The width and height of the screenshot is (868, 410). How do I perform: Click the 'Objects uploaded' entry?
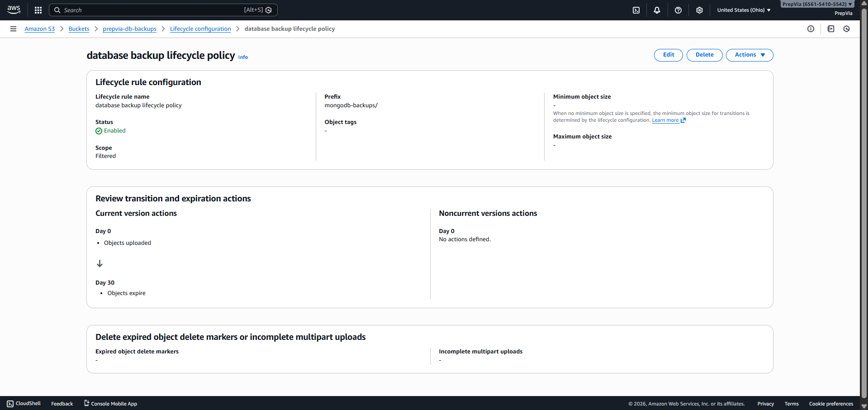[128, 243]
